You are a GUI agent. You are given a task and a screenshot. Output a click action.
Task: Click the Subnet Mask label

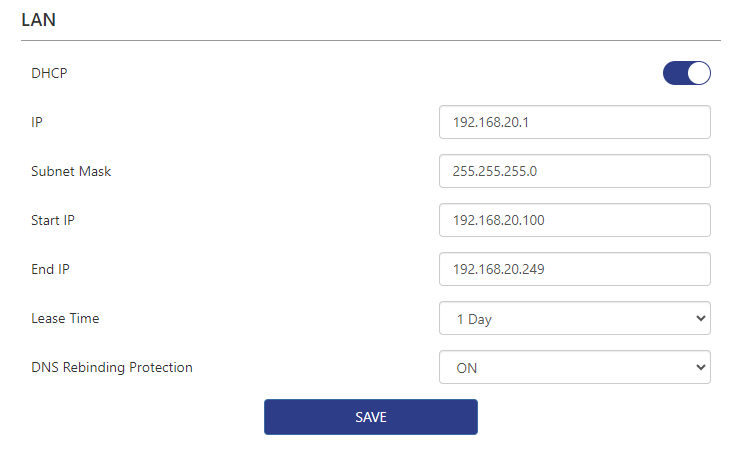(71, 171)
